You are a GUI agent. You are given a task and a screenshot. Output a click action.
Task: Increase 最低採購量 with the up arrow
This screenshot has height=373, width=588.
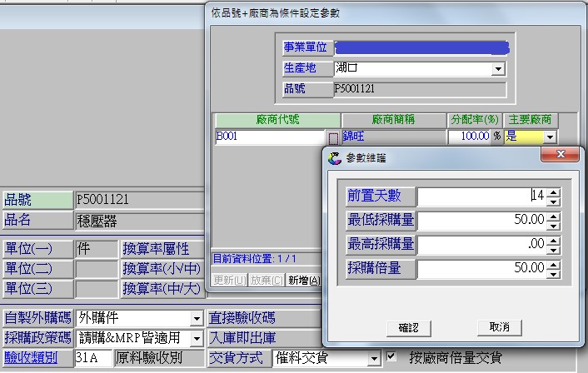click(554, 216)
